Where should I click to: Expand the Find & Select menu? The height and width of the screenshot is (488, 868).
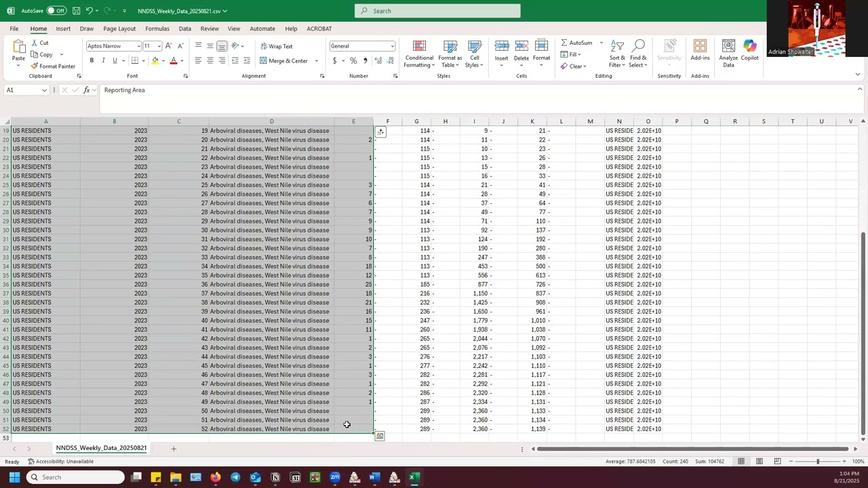(x=638, y=54)
